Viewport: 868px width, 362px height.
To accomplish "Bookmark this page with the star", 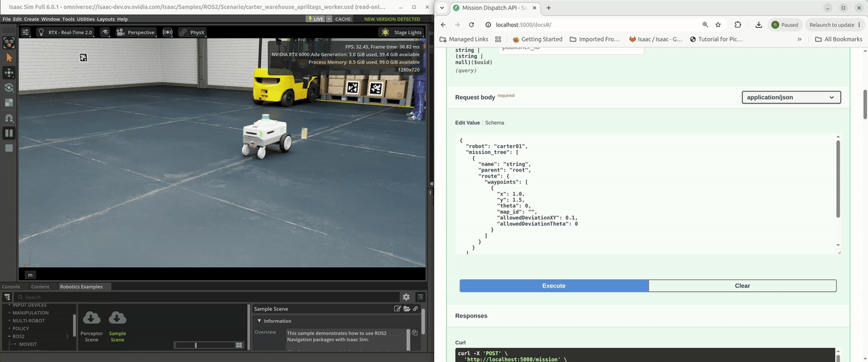I will (718, 24).
